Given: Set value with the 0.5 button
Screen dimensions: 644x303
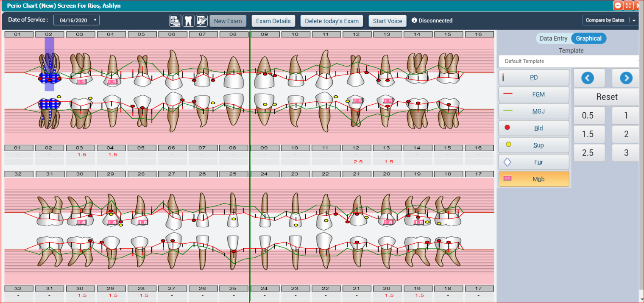Looking at the screenshot, I should coord(587,116).
